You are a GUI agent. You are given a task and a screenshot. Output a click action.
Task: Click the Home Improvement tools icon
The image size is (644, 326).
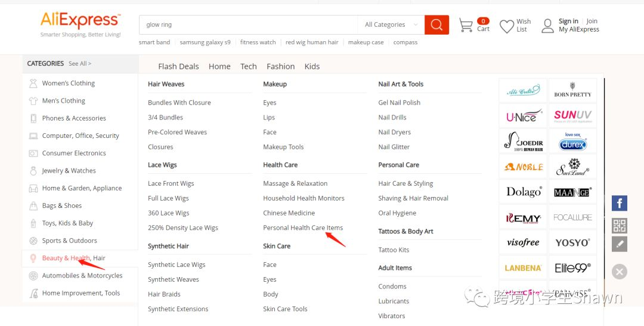point(33,293)
